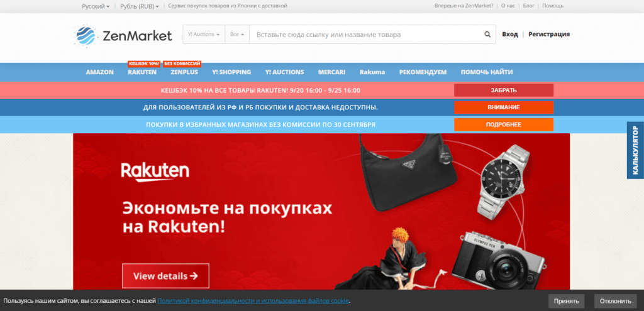Click the ПОДРОБНЕЕ button
The height and width of the screenshot is (311, 644).
(x=504, y=125)
